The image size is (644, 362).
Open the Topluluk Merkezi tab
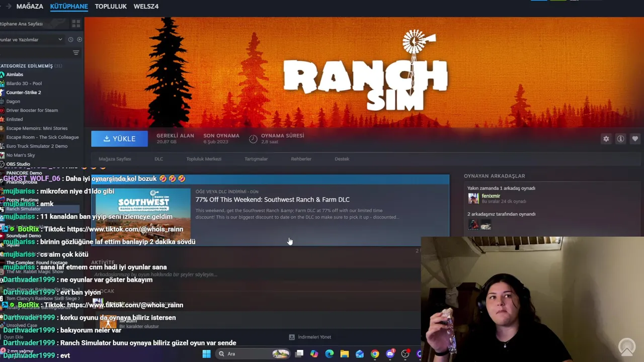click(204, 159)
